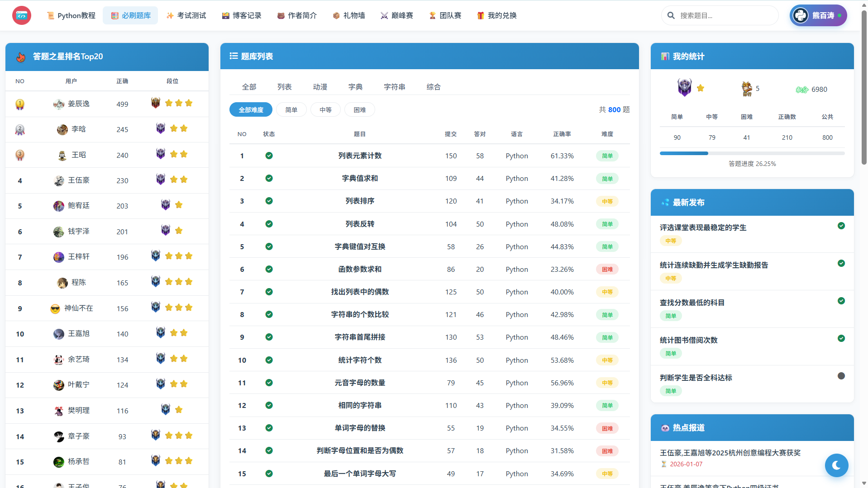The height and width of the screenshot is (488, 868).
Task: Open the problem 函数参数求和
Action: 359,269
